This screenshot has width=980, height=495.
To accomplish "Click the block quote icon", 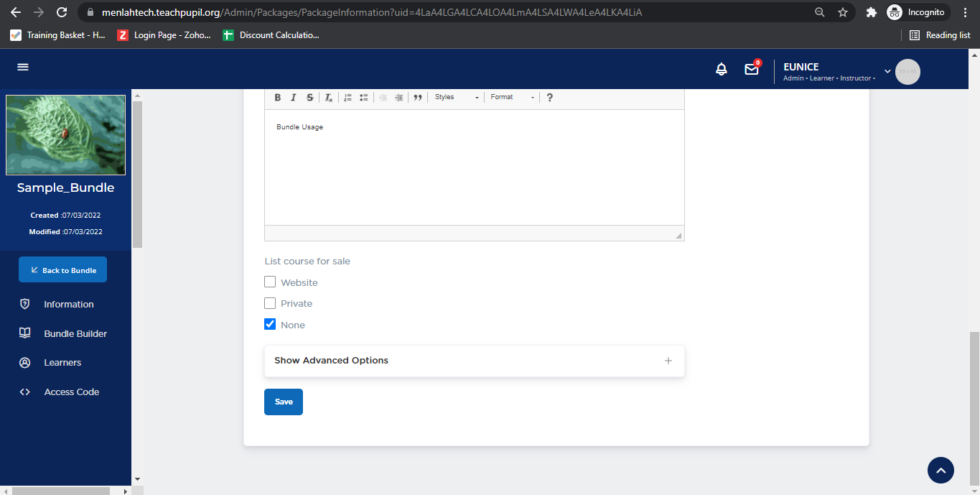I will (x=417, y=98).
